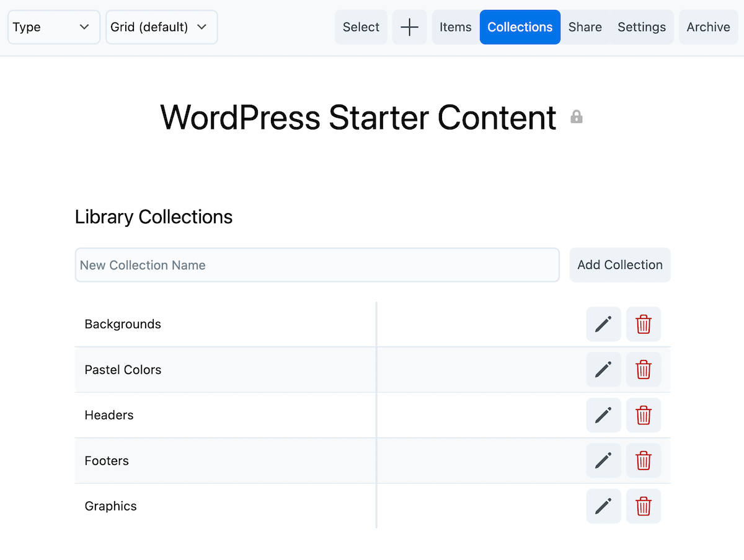Image resolution: width=744 pixels, height=560 pixels.
Task: Edit the Footers collection name
Action: [603, 460]
